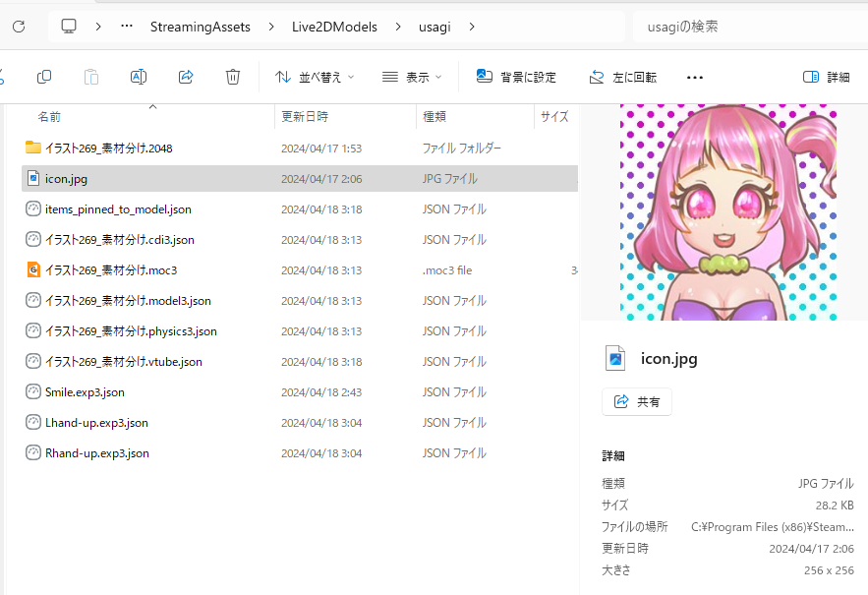Expand the 並べ替え sort dropdown
868x595 pixels.
(x=315, y=77)
